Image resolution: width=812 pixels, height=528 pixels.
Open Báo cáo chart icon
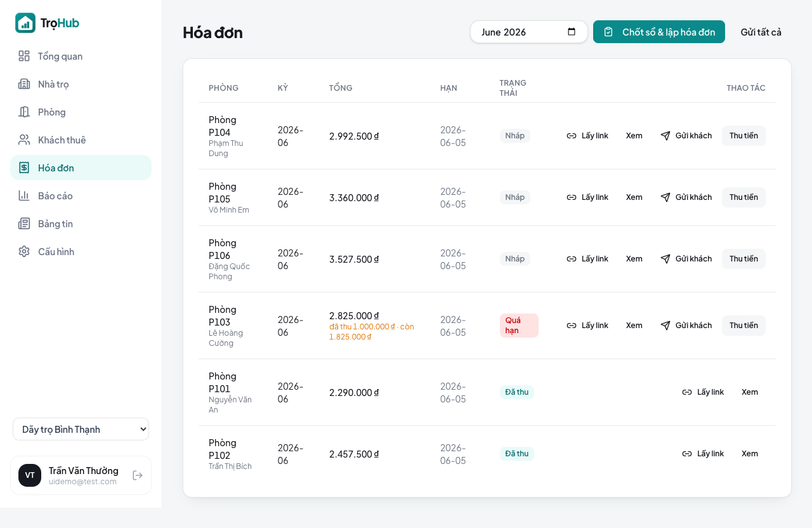tap(24, 195)
